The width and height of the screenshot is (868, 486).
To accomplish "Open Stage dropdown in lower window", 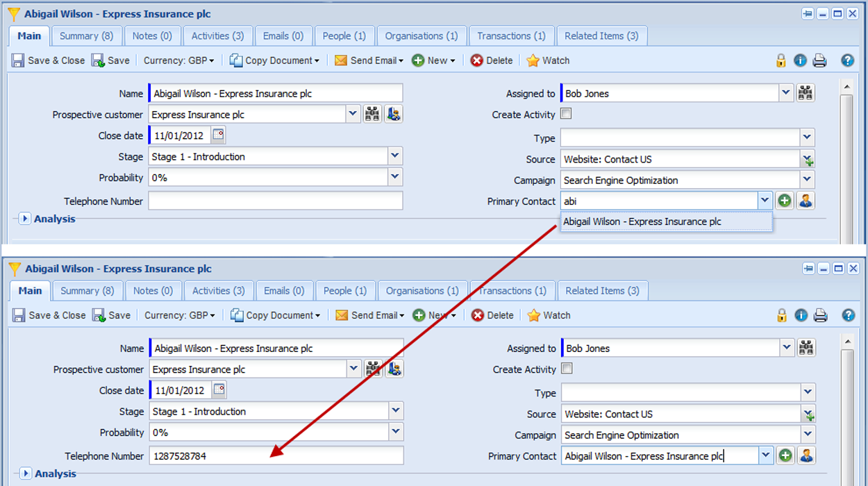I will (x=396, y=411).
